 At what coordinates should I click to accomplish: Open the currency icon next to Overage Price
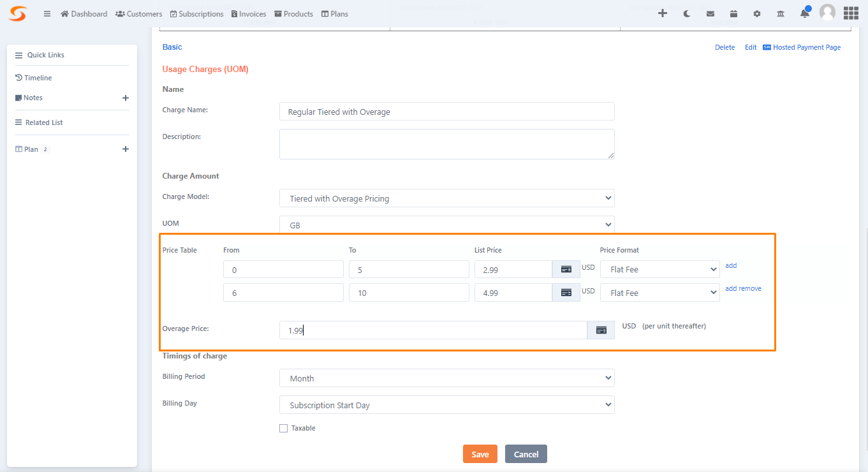(600, 330)
